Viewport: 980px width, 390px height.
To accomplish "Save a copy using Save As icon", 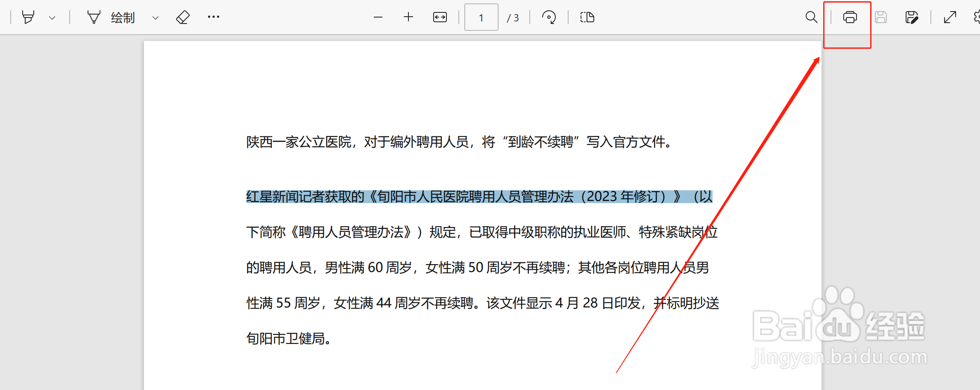I will (912, 17).
